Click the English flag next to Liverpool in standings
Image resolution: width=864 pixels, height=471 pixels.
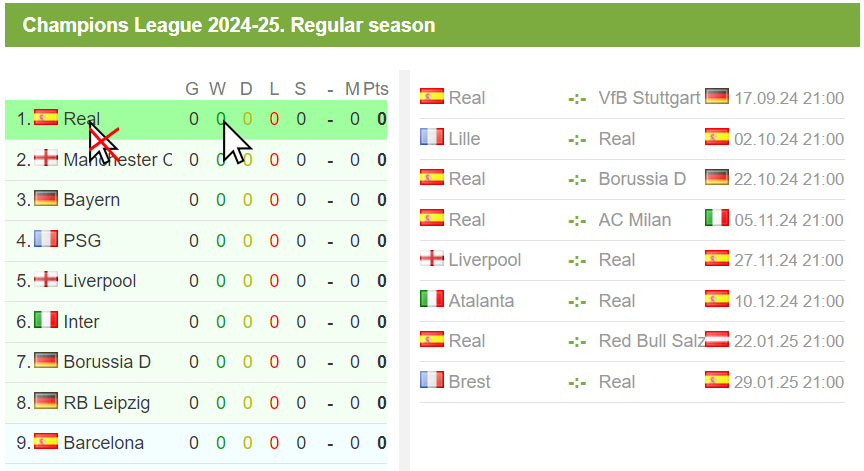point(46,279)
